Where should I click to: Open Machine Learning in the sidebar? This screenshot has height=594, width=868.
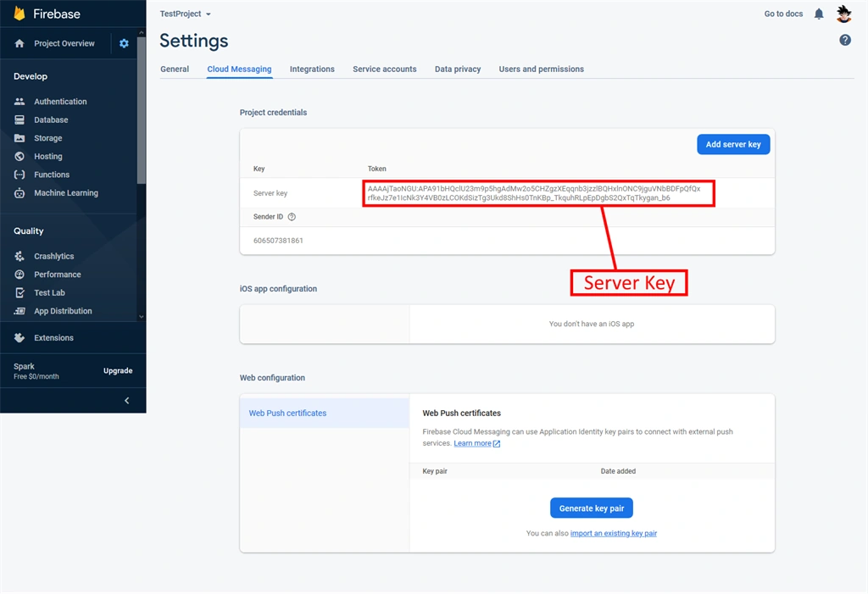point(66,192)
